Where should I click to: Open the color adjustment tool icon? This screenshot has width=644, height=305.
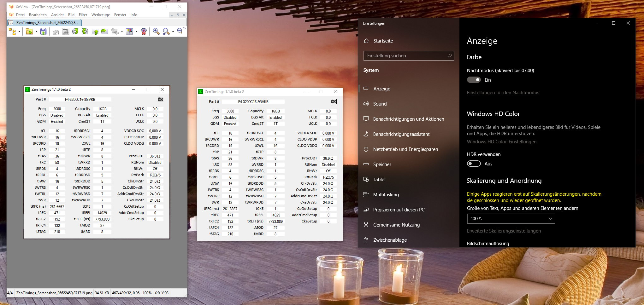click(129, 32)
